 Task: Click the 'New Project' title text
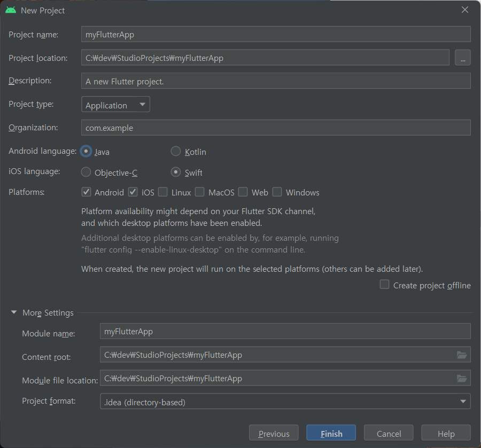(x=43, y=11)
